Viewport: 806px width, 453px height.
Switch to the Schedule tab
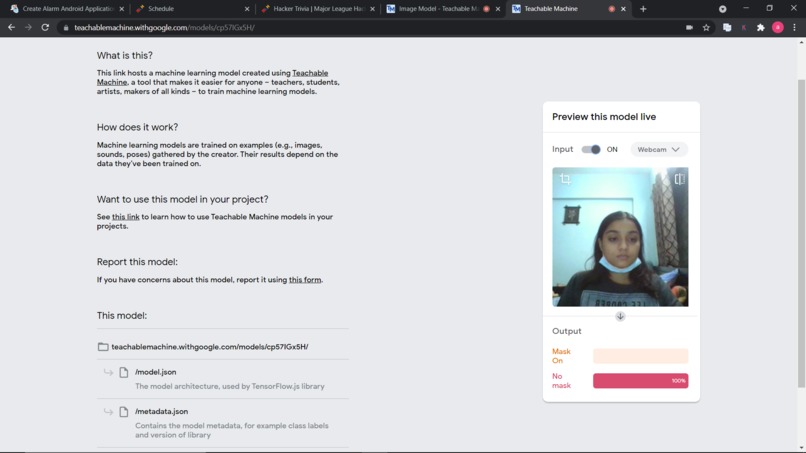[190, 9]
